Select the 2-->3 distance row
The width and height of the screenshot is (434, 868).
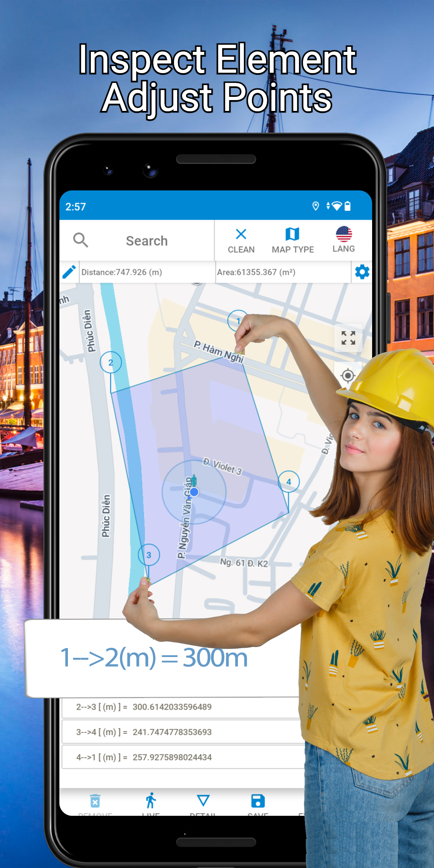(181, 707)
